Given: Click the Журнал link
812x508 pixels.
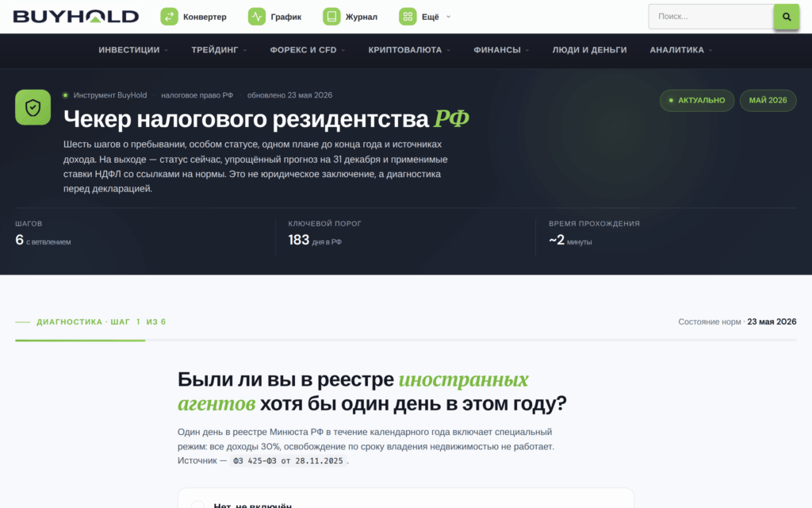Looking at the screenshot, I should point(362,17).
